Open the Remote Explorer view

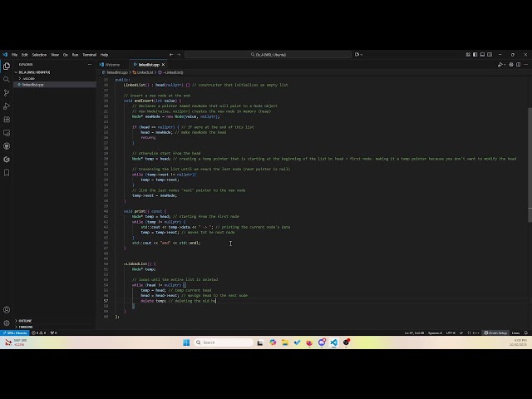7,133
